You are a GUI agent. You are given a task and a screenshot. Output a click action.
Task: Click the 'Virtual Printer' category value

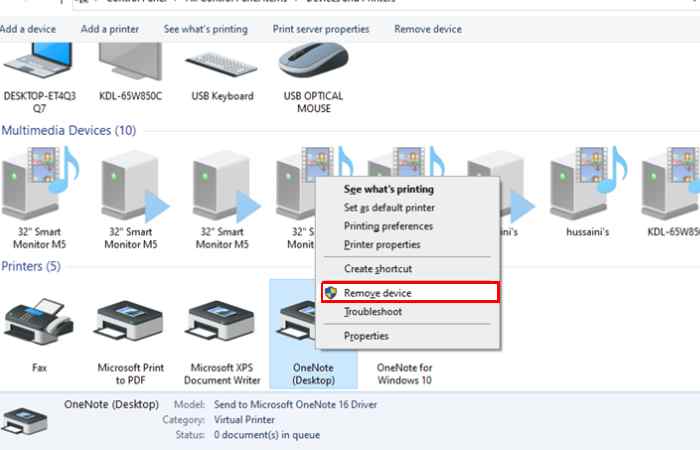tap(244, 420)
